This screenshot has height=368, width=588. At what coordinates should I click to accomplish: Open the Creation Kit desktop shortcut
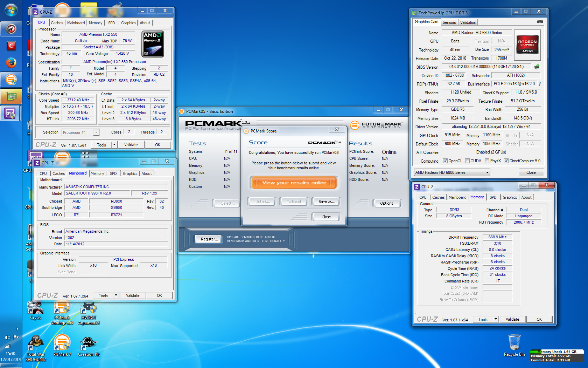[x=89, y=346]
